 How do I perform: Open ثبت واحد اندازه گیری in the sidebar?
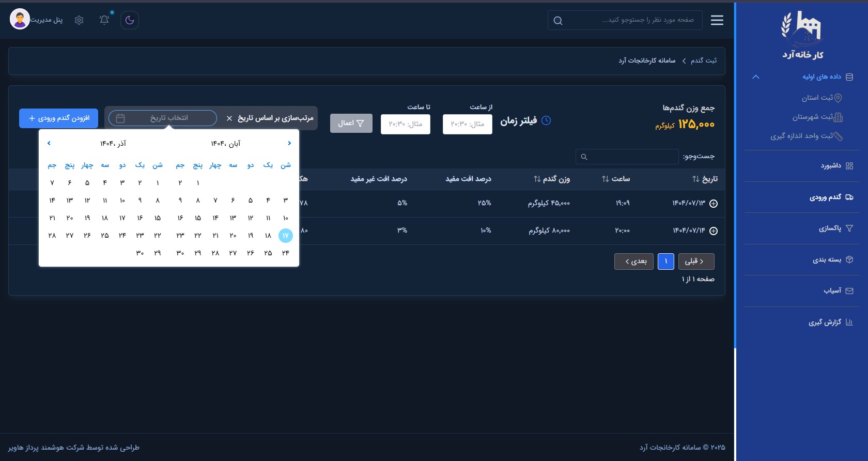tap(807, 136)
